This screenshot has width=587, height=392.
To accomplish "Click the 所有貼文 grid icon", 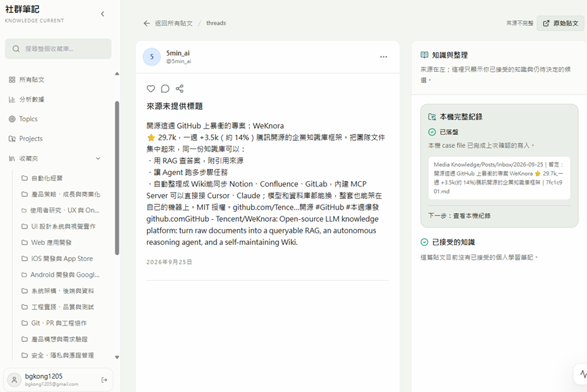I will pyautogui.click(x=12, y=79).
